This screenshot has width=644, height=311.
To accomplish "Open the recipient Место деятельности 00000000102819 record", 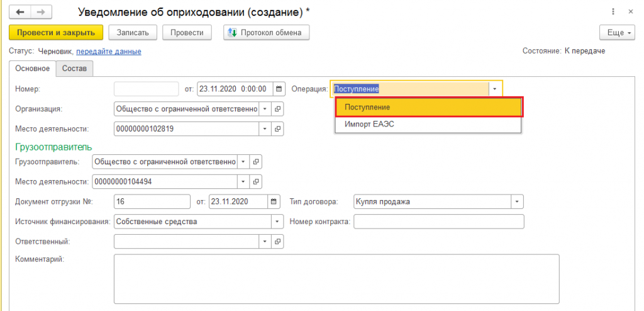I will tap(277, 129).
